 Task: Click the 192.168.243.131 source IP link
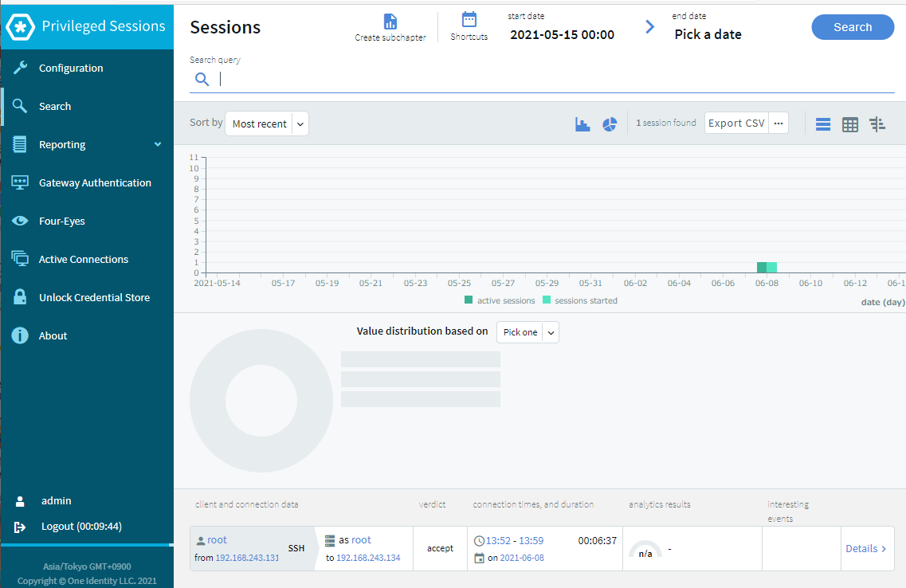[247, 558]
